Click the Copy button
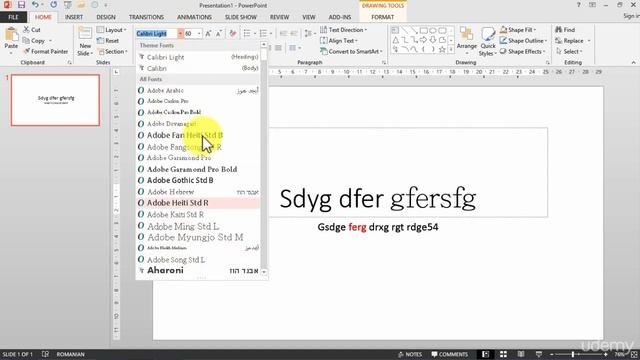The image size is (640, 360). (x=34, y=41)
